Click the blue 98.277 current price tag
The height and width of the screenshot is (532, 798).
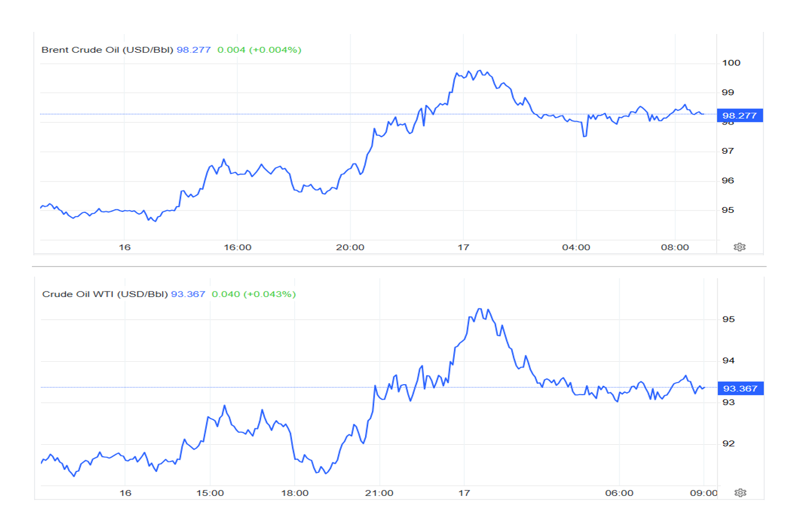[739, 115]
